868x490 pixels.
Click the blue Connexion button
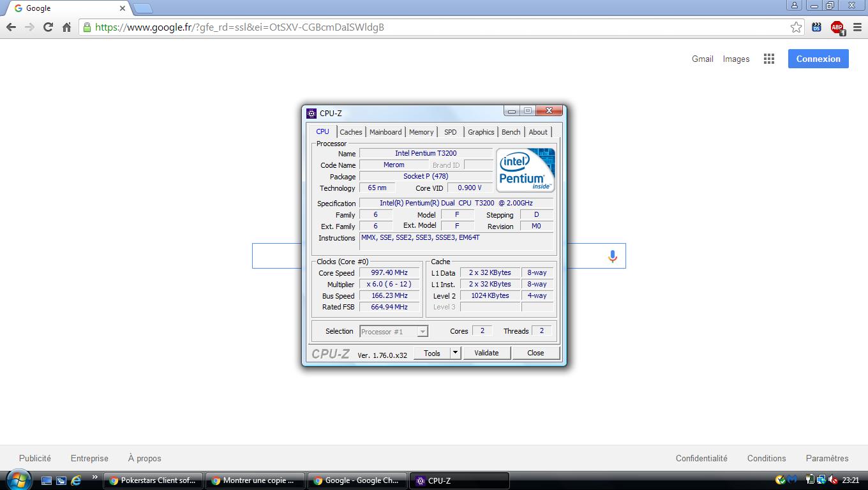pyautogui.click(x=818, y=59)
